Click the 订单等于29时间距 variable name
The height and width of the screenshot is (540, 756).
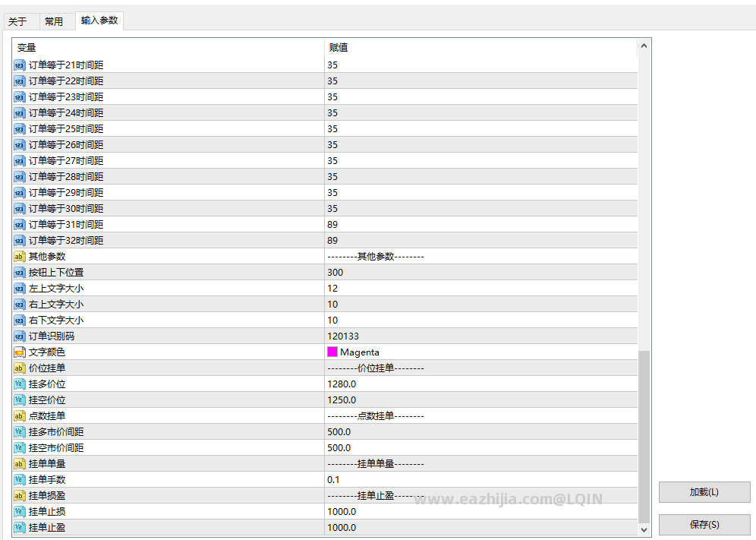tap(66, 193)
